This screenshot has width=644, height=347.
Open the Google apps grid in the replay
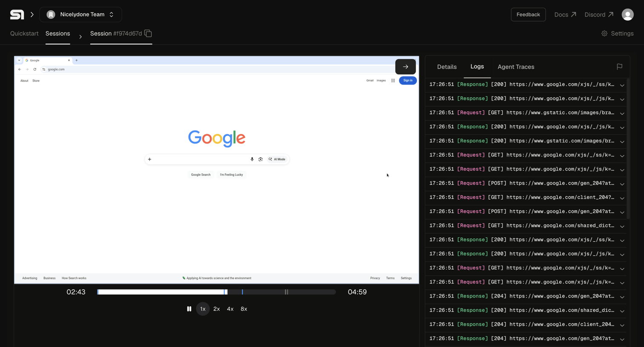[x=393, y=81]
